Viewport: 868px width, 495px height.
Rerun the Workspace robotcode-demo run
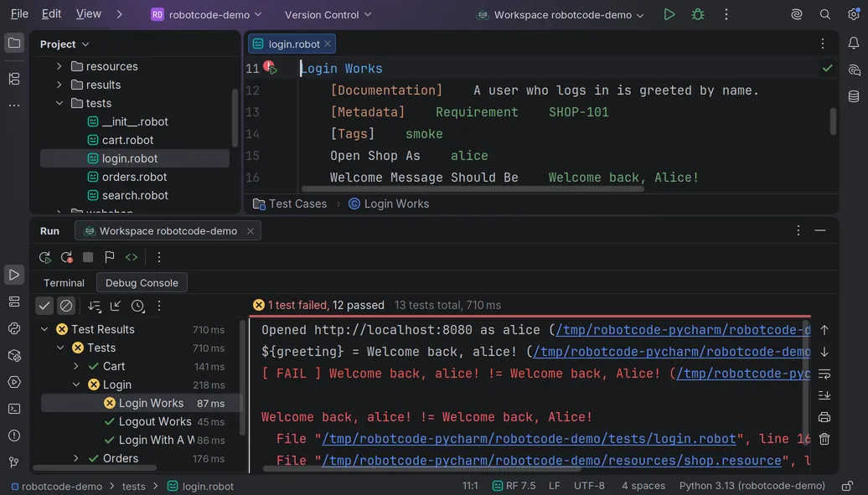click(x=45, y=257)
